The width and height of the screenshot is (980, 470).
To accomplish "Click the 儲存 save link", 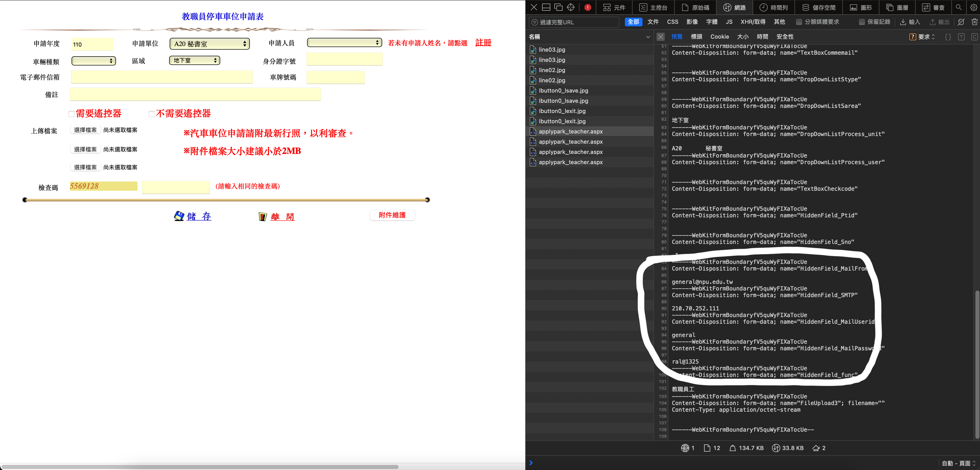I will click(x=199, y=216).
